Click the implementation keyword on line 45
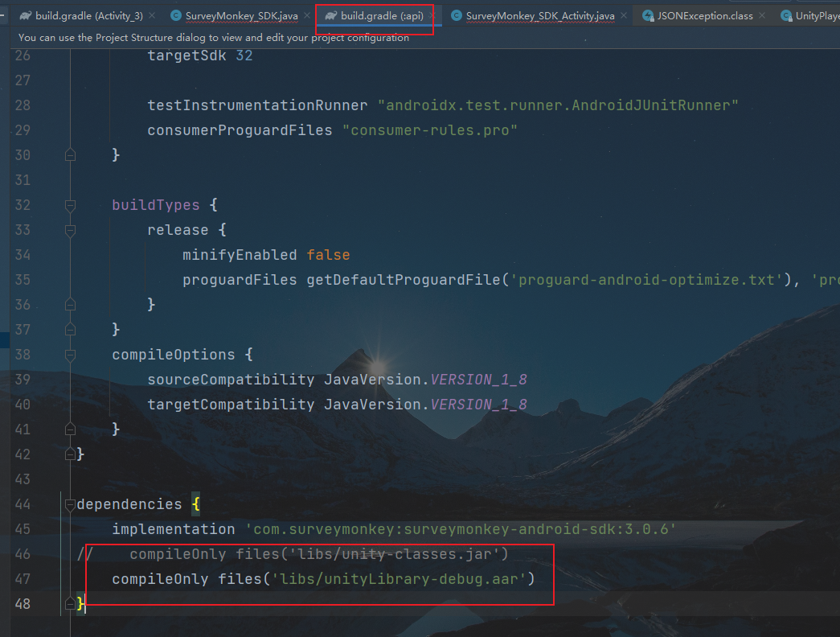 [173, 529]
